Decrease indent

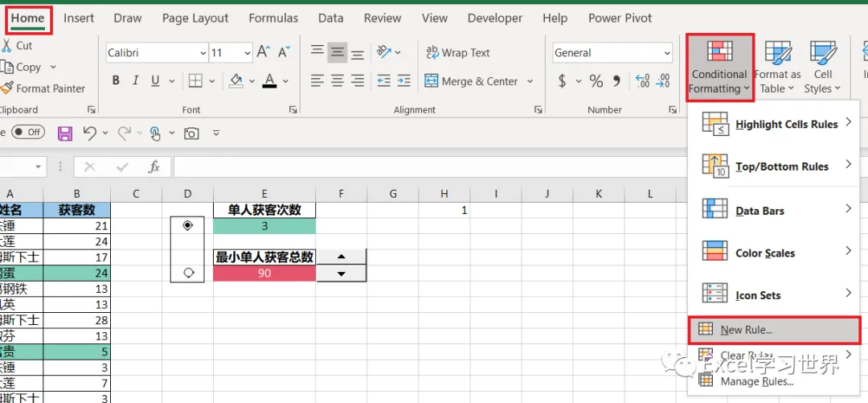pyautogui.click(x=383, y=81)
